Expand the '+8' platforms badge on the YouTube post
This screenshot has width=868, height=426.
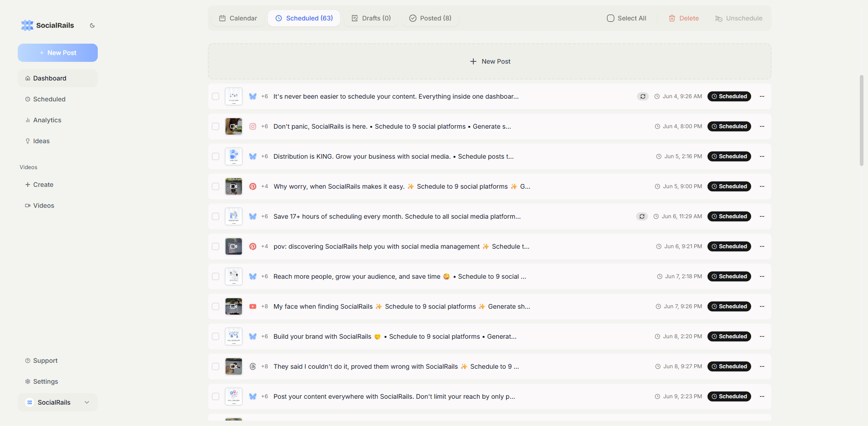(265, 306)
